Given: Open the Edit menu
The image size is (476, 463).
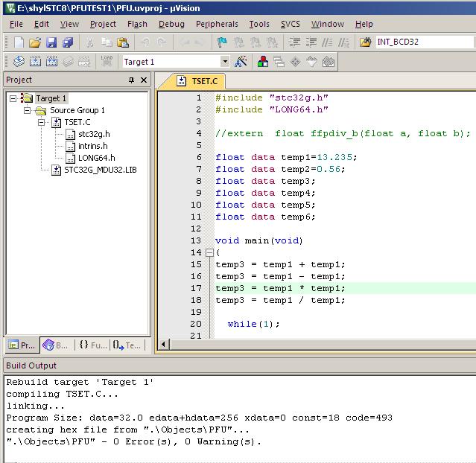Looking at the screenshot, I should click(x=41, y=24).
